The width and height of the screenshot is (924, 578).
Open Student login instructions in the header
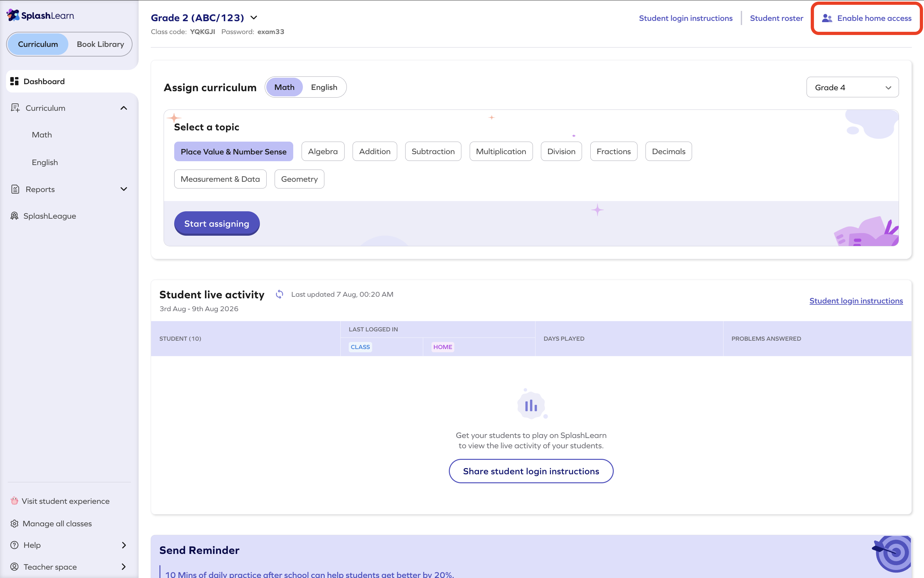click(x=686, y=18)
